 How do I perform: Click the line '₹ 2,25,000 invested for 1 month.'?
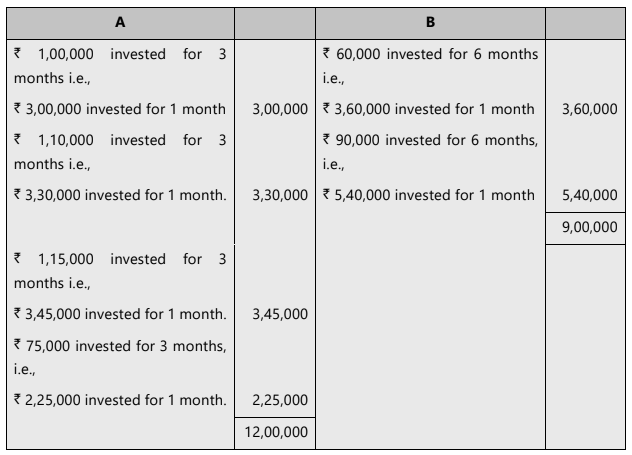tap(120, 400)
